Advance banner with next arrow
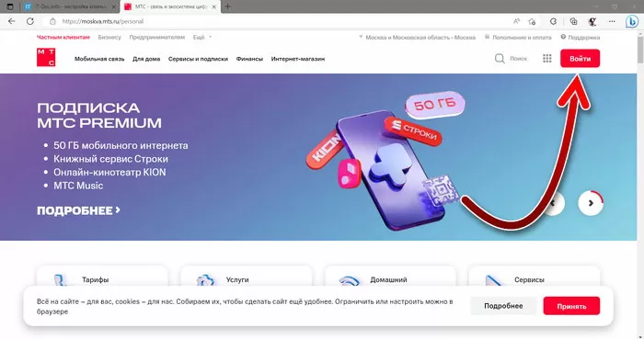 pos(591,203)
